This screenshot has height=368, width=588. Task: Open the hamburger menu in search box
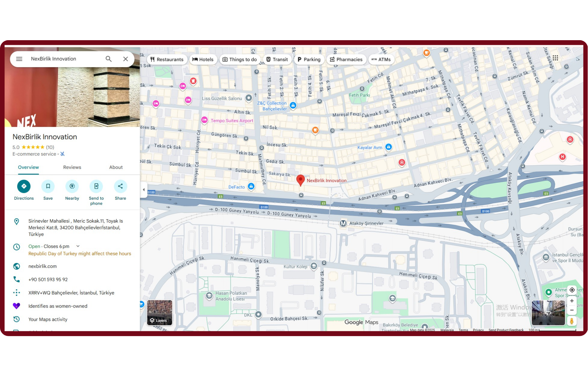[19, 59]
